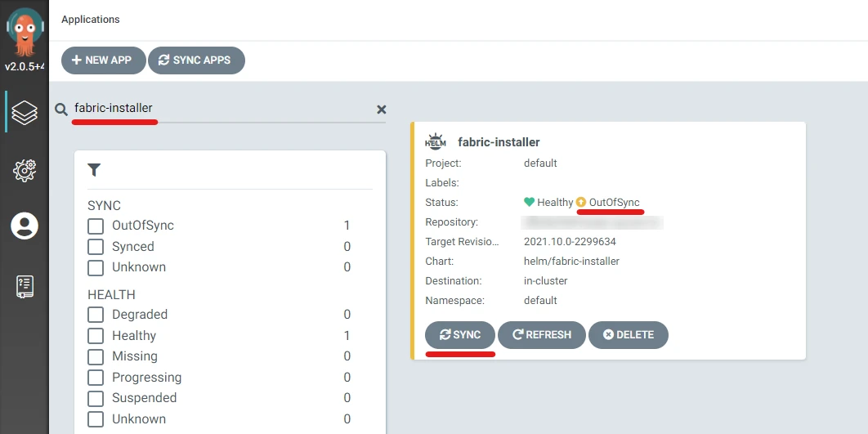Click the search magnifier icon
The height and width of the screenshot is (434, 868).
click(x=61, y=109)
